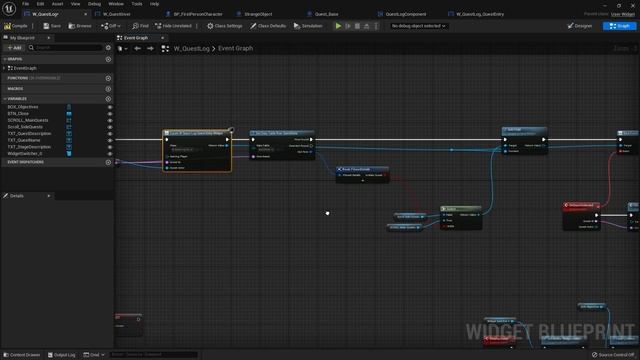This screenshot has width=640, height=360.
Task: Open My Blueprint settings gear
Action: point(108,48)
